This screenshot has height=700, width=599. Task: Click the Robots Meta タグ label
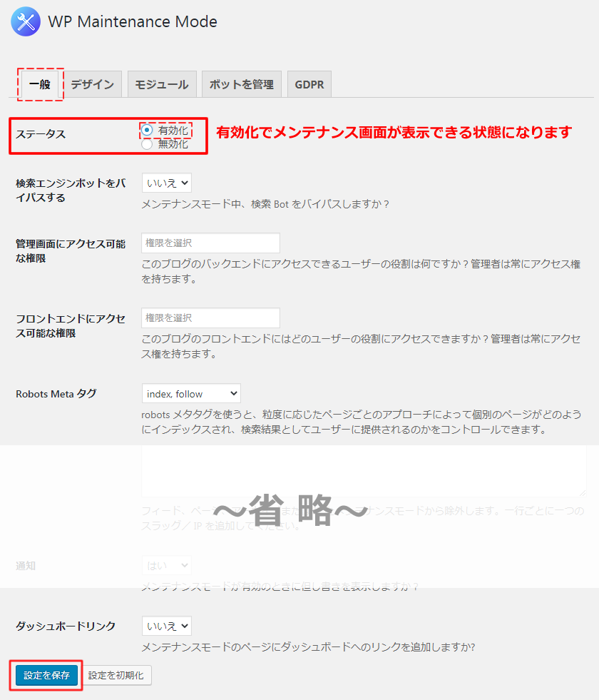(x=56, y=394)
